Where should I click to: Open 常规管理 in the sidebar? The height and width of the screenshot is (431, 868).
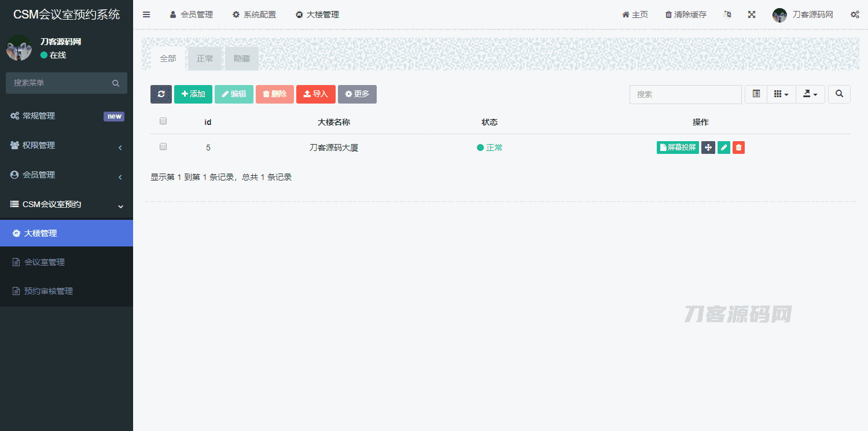point(67,116)
